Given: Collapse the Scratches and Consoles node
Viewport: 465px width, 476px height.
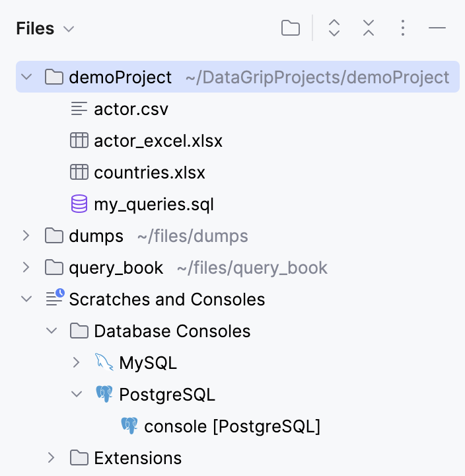Looking at the screenshot, I should pos(26,299).
